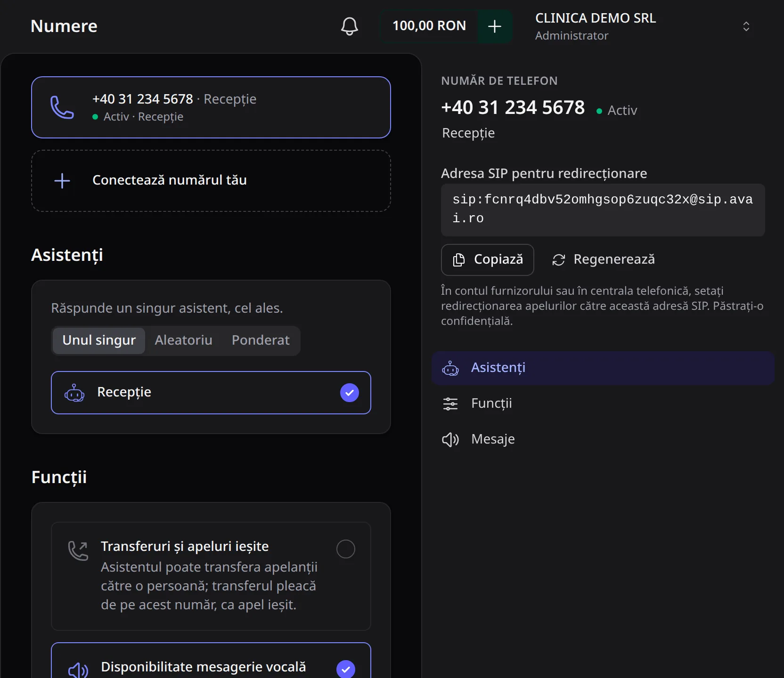Click the phone icon in the +40 31 234 5678 card
This screenshot has height=678, width=784.
(62, 107)
